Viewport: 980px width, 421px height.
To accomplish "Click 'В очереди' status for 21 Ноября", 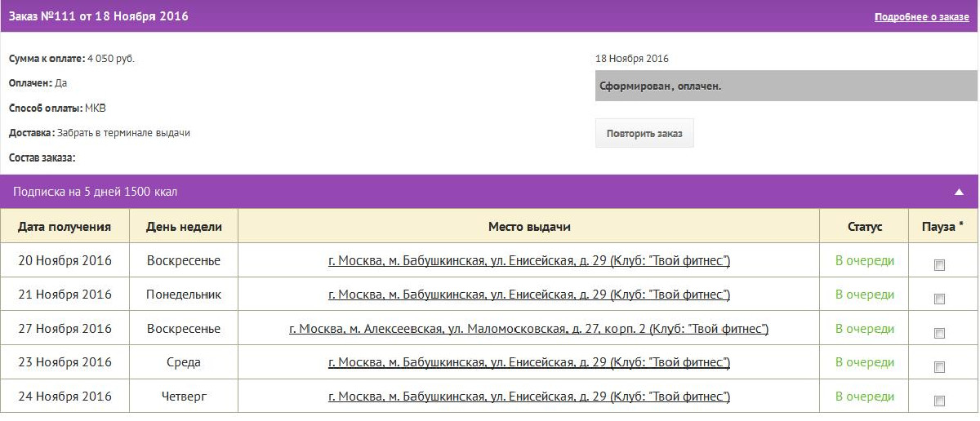I will tap(865, 295).
